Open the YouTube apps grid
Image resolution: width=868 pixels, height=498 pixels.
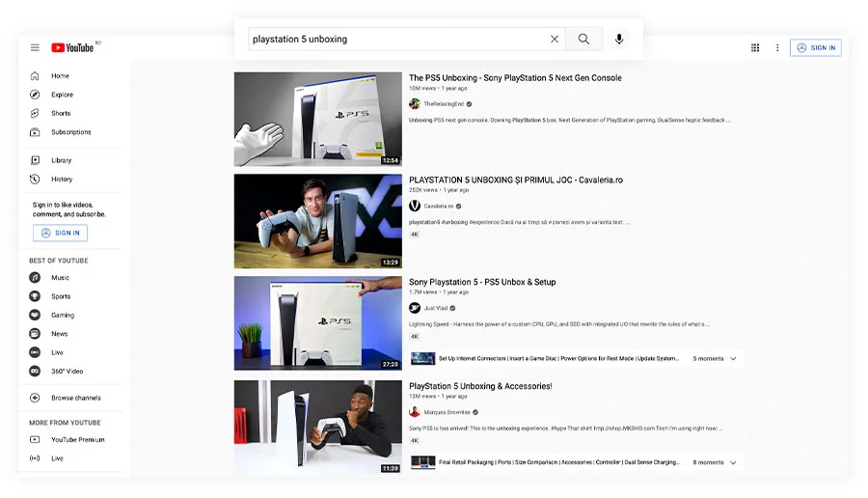755,47
